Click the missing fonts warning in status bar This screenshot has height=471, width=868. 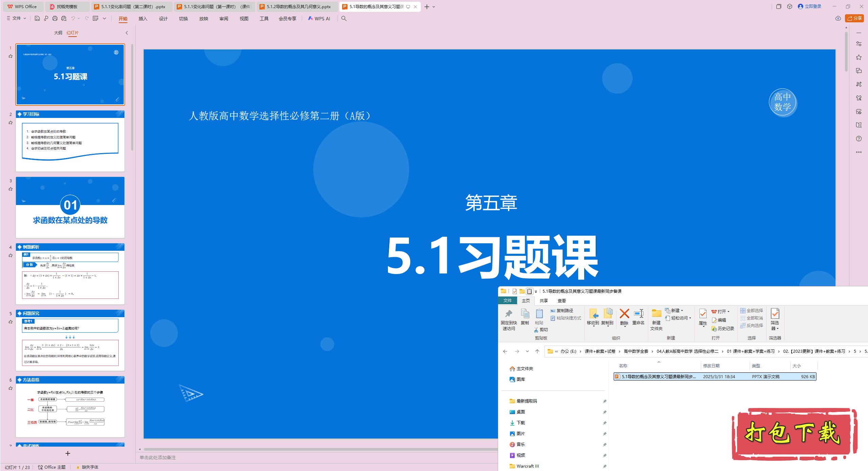pyautogui.click(x=87, y=467)
